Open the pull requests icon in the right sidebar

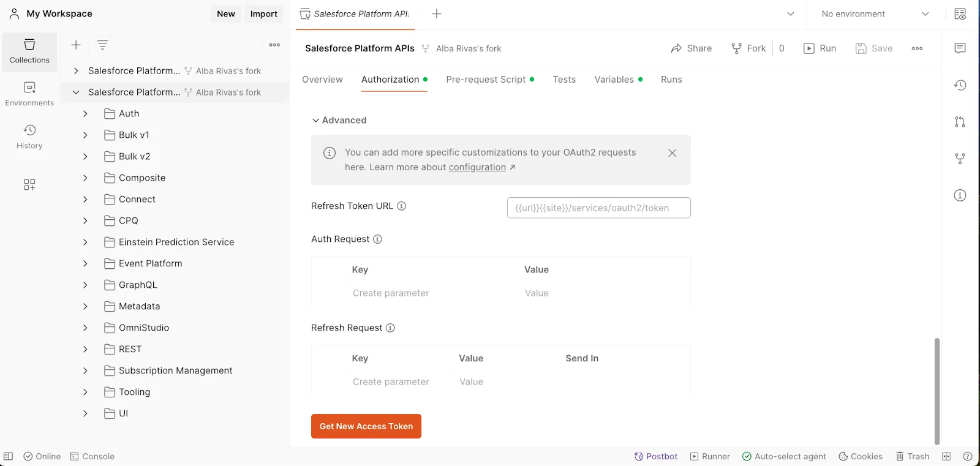tap(960, 122)
